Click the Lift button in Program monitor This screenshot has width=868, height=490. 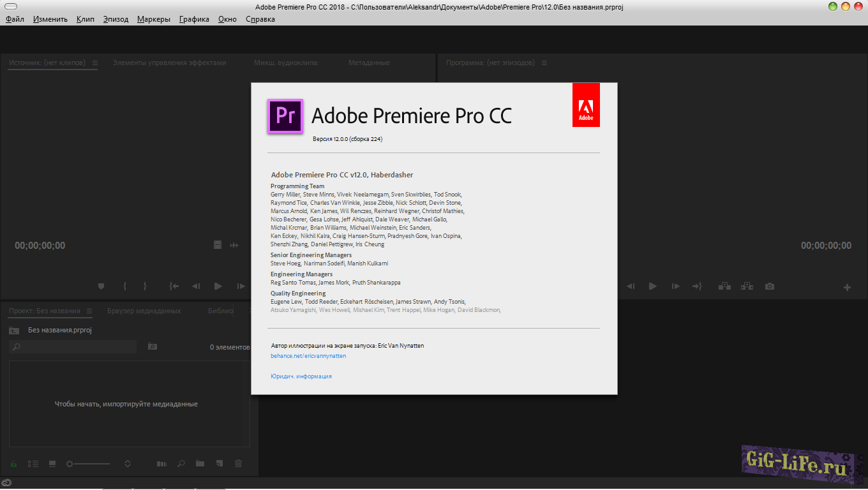(x=724, y=286)
